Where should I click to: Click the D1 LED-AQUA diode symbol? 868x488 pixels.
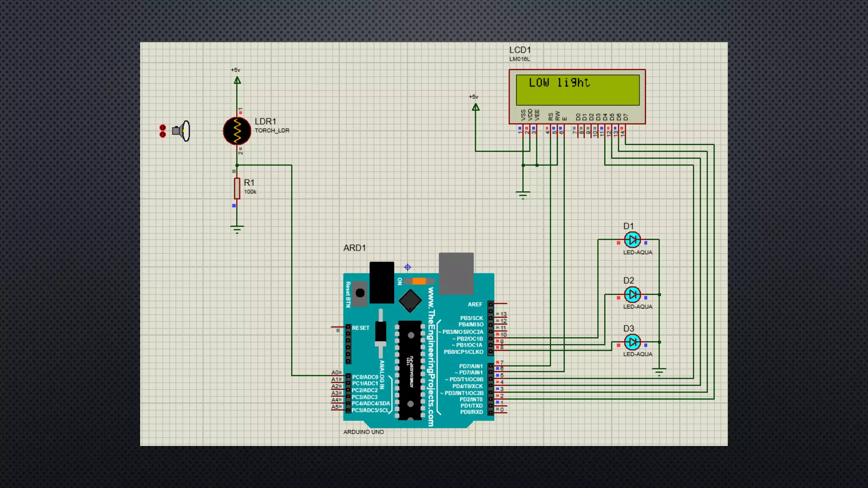632,240
